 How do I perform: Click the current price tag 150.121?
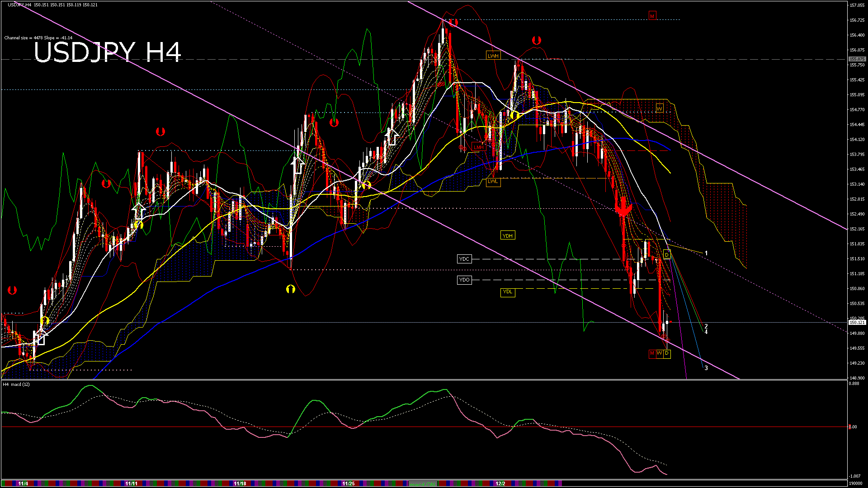857,323
